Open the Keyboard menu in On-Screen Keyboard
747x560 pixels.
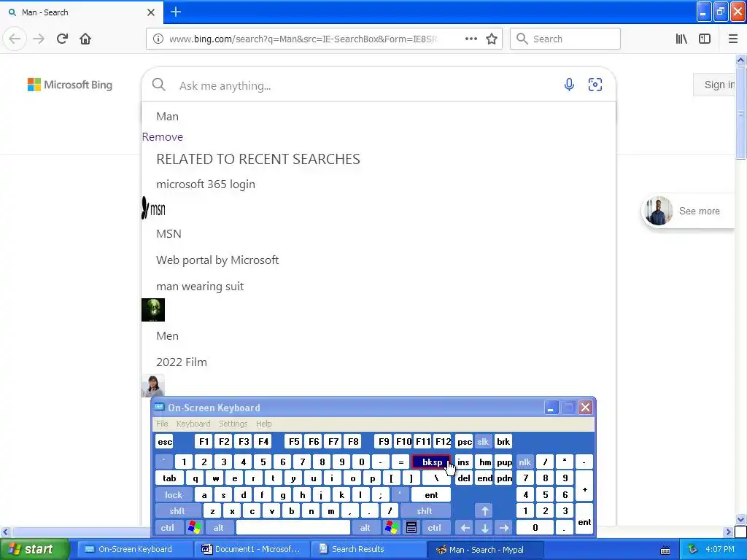coord(193,424)
